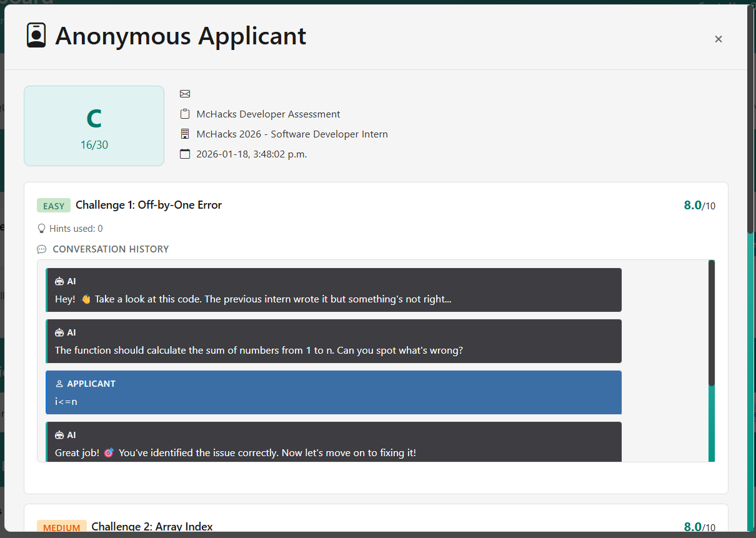Click the clipboard icon beside McHacks Developer Assessment
Image resolution: width=756 pixels, height=538 pixels.
tap(185, 114)
